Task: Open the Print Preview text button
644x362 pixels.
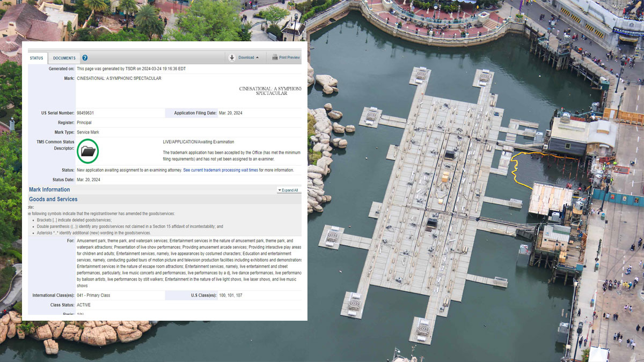Action: point(289,57)
